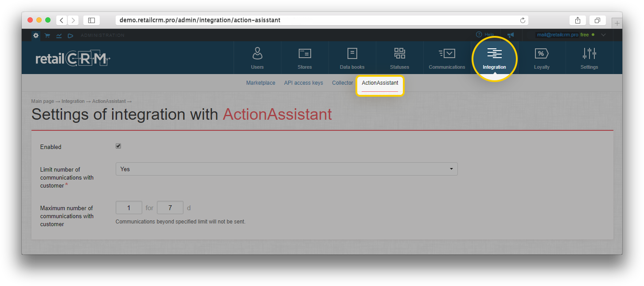
Task: Open the Limit number of communications dropdown
Action: point(286,169)
